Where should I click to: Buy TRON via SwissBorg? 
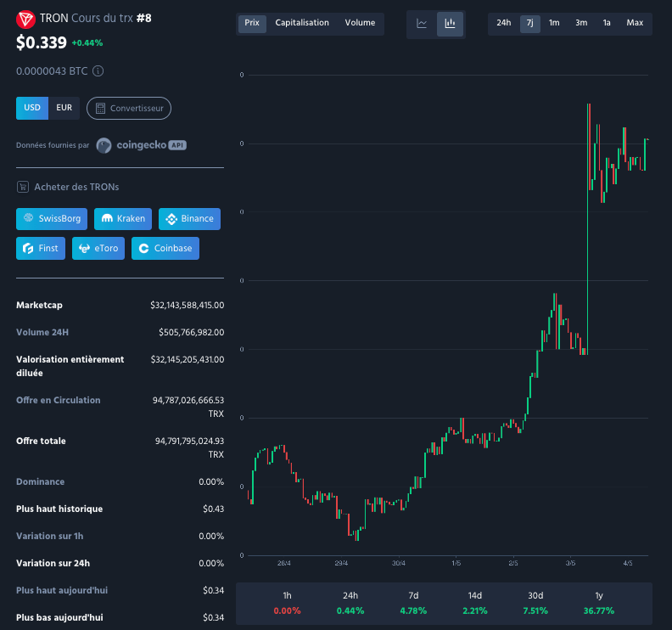52,219
